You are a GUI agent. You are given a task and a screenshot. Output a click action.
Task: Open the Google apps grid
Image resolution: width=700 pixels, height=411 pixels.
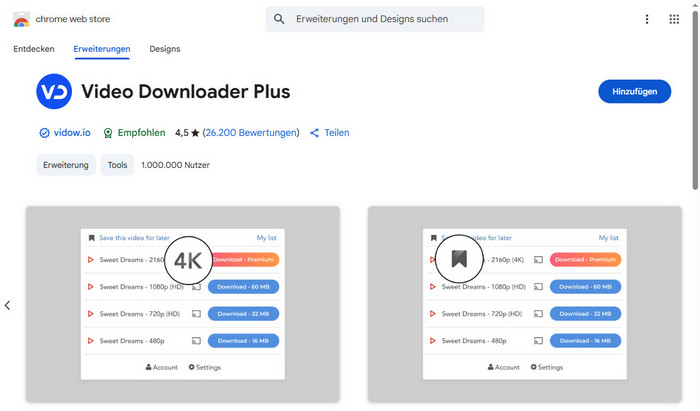click(674, 19)
